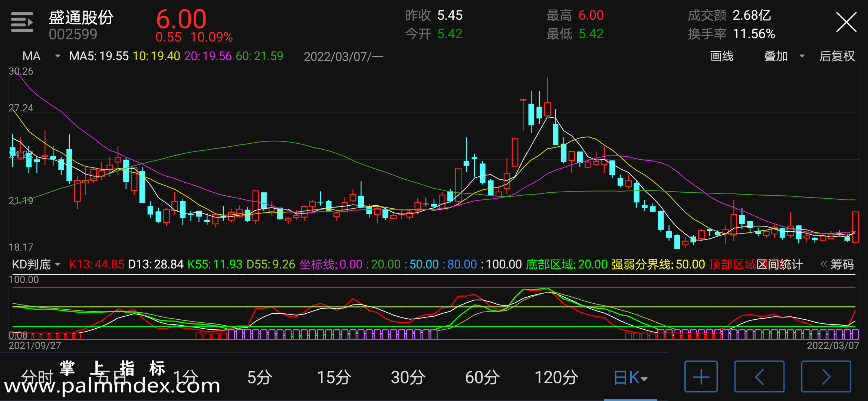Click the 底部区域: 20.00 label
The image size is (868, 401).
click(566, 264)
